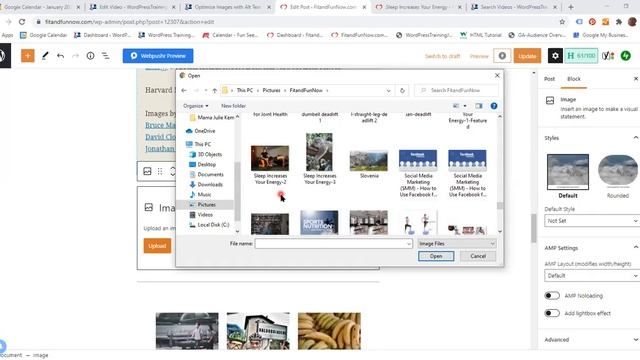Collapse the AMP Settings section
640x360 pixels.
(636, 248)
